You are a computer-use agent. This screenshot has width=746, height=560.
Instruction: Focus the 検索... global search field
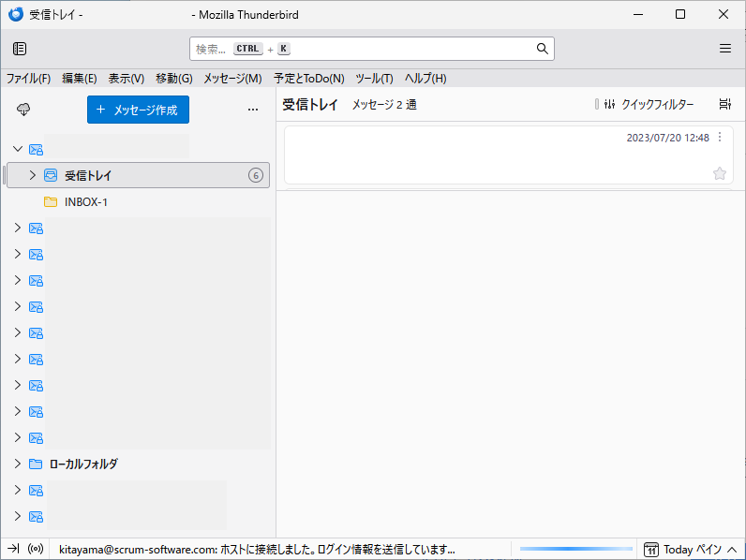[371, 49]
